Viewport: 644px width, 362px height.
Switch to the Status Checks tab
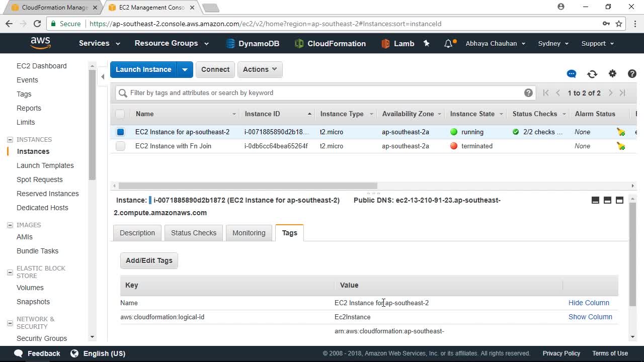pos(194,233)
